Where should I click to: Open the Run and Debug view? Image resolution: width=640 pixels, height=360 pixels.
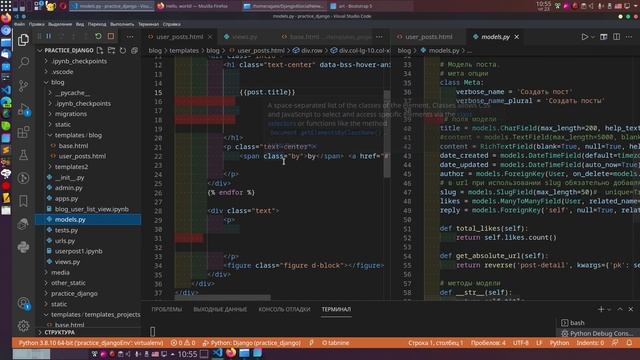coord(23,109)
